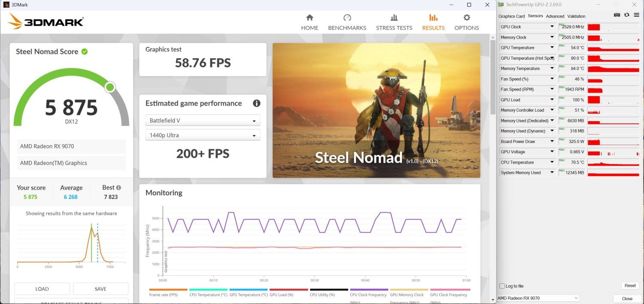Click the 3DMark scrollbar down arrow
Image resolution: width=644 pixels, height=304 pixels.
coord(493,300)
